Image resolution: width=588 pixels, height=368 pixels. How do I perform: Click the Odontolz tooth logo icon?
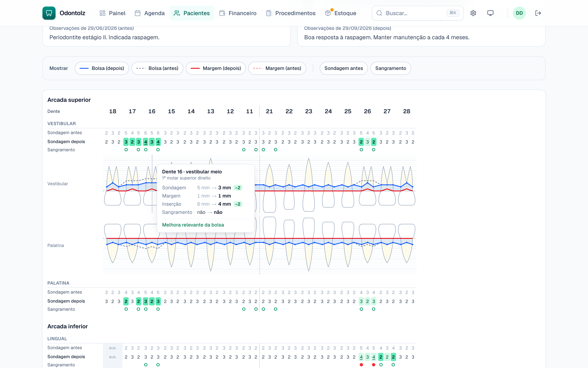[49, 13]
